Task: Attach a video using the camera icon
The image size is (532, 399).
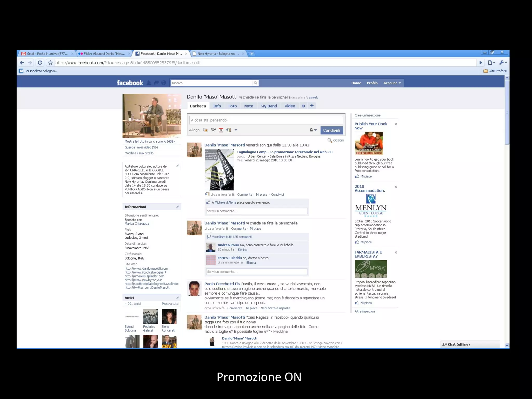Action: [213, 130]
